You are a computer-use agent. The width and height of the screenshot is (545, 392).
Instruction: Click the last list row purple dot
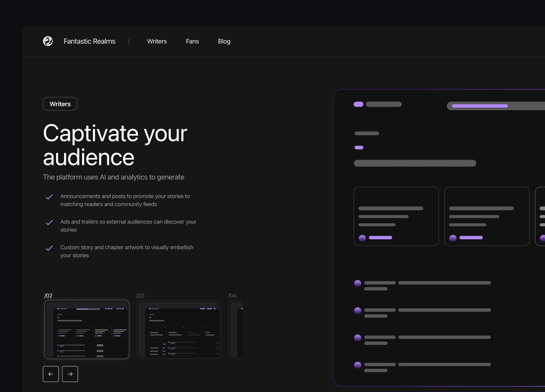click(x=358, y=365)
